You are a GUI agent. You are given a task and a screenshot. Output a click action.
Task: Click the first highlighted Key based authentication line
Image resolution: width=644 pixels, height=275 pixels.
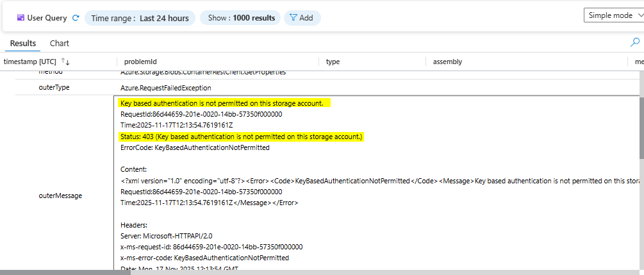224,103
